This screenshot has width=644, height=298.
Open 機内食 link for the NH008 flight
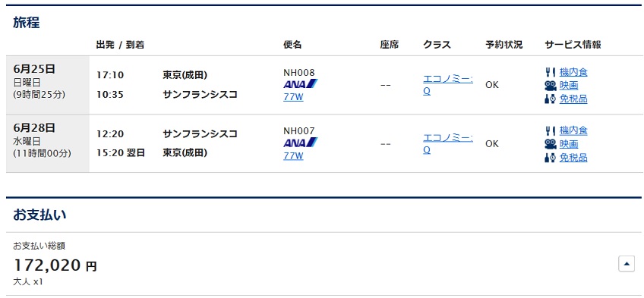point(573,73)
